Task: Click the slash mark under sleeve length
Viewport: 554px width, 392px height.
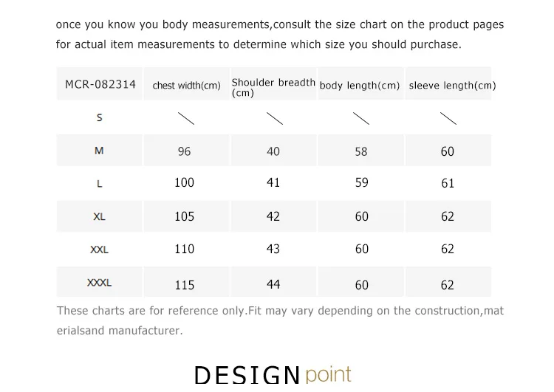Action: click(x=448, y=119)
